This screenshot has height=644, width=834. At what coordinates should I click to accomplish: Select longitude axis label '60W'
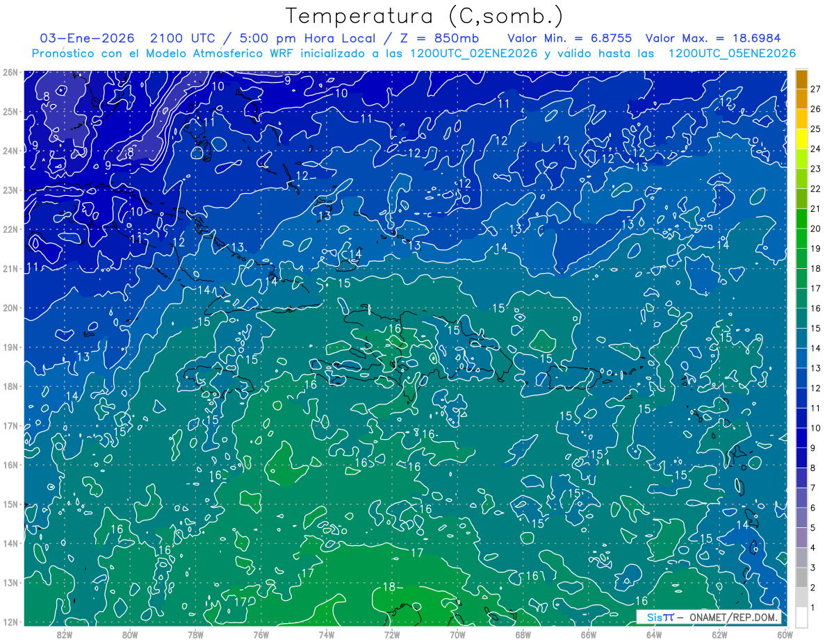click(785, 634)
